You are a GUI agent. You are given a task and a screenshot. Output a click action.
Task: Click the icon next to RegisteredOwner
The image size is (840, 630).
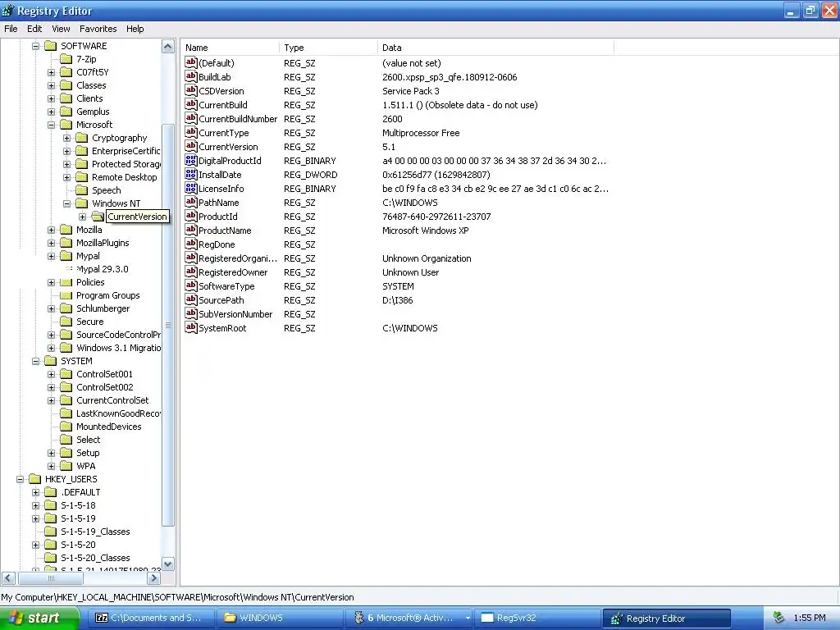190,272
